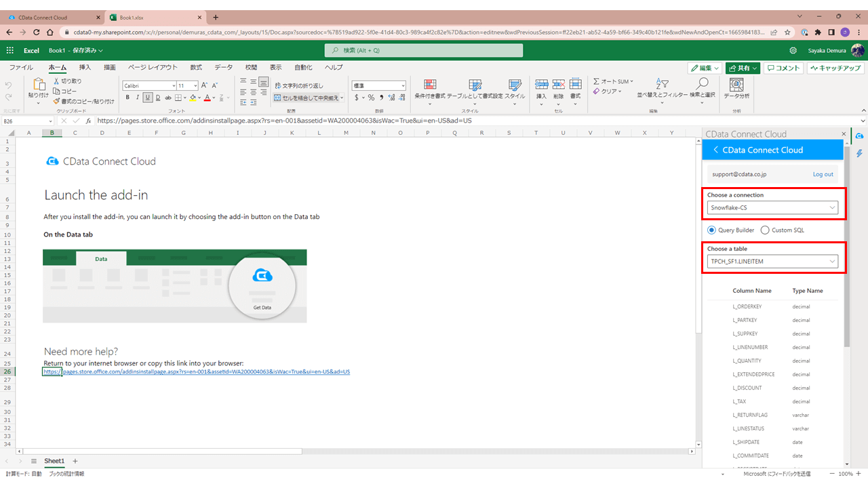Click the Delete cells (削除) icon
Screen dimensions: 868x488
pos(558,84)
